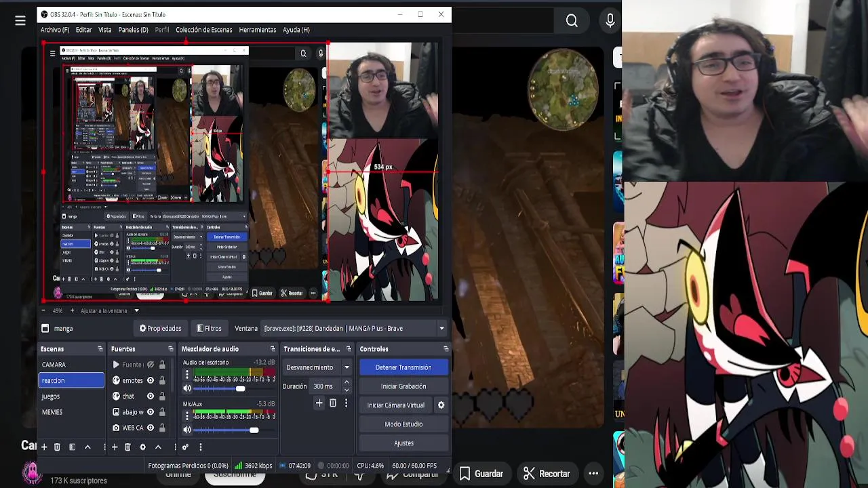Mute the Mic/Aux channel
Screen dimensions: 868x488
pos(187,430)
